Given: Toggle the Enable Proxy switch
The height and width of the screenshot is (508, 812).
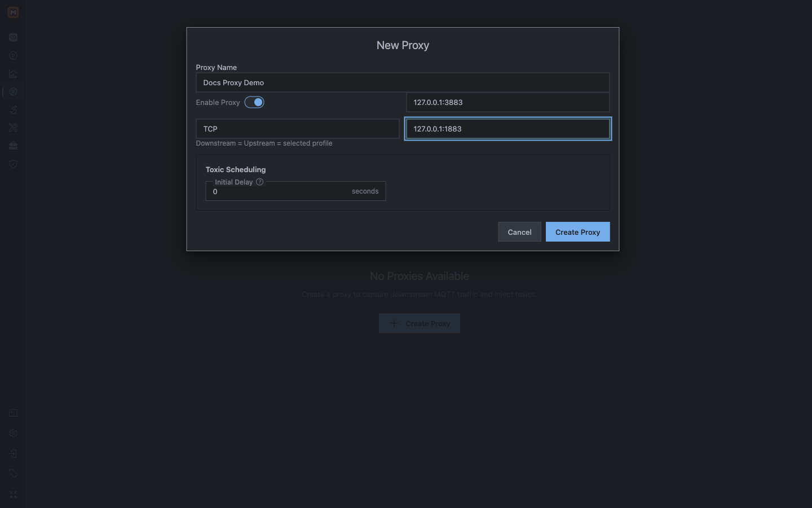Looking at the screenshot, I should (254, 102).
